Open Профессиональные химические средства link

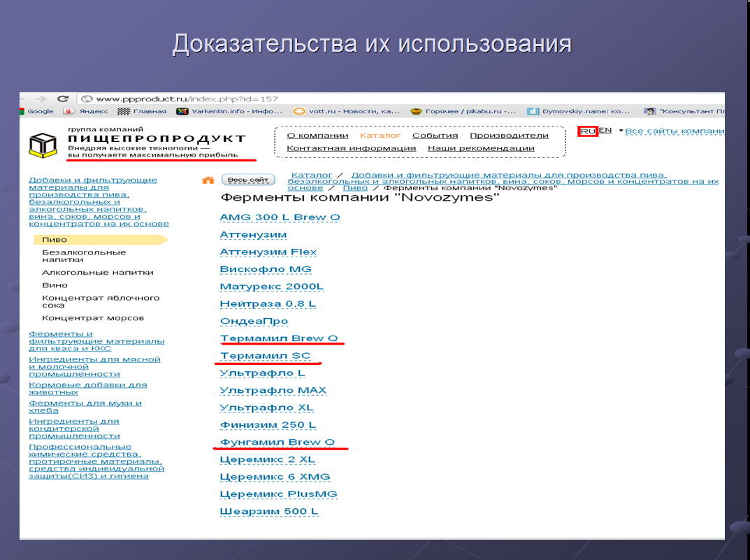point(96,461)
